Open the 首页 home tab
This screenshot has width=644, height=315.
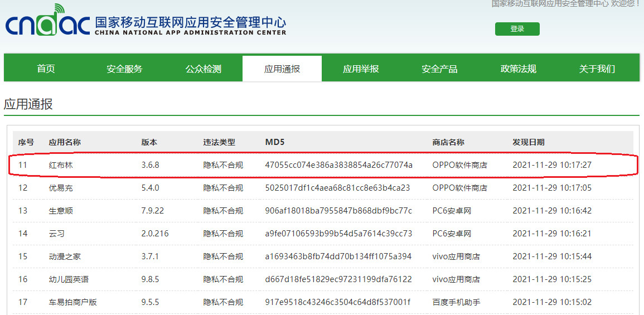click(46, 69)
